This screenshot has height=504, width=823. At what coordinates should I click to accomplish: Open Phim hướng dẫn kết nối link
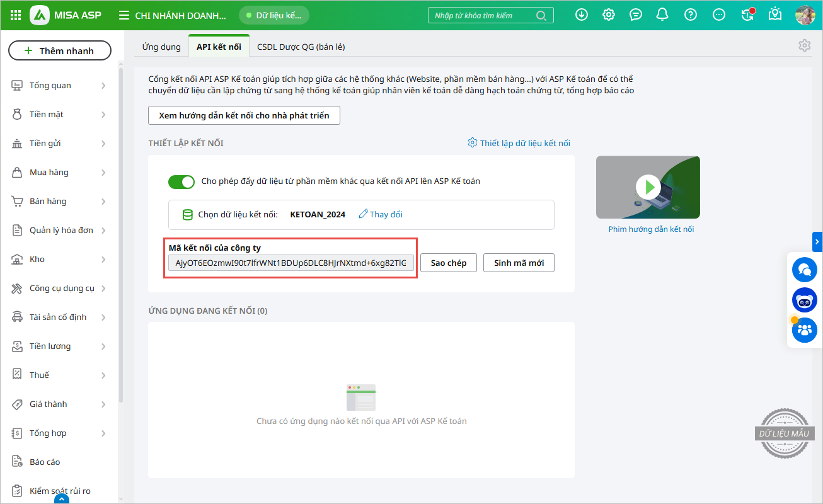[651, 229]
